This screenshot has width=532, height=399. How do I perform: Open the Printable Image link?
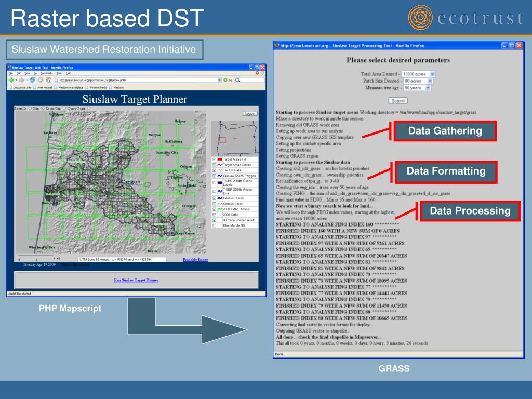click(195, 260)
